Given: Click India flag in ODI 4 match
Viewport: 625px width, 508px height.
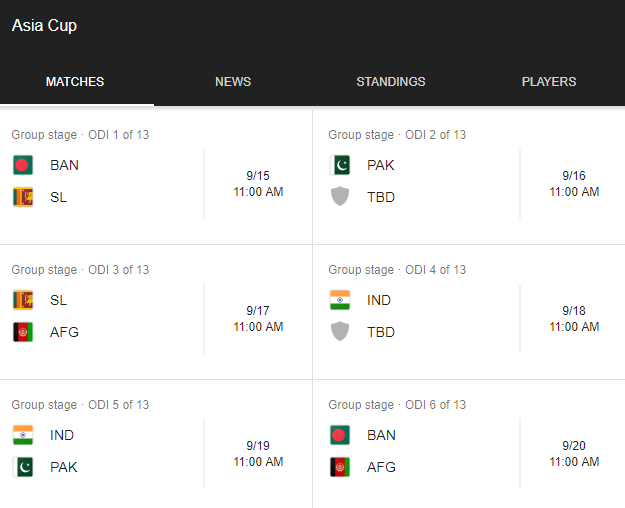Looking at the screenshot, I should 340,301.
